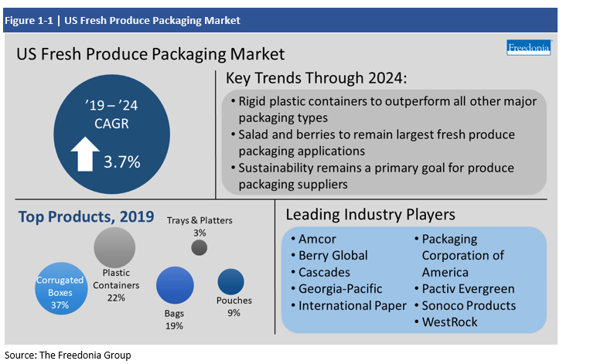The height and width of the screenshot is (364, 597).
Task: Click 'Sonoco Products' in the players list
Action: (469, 305)
